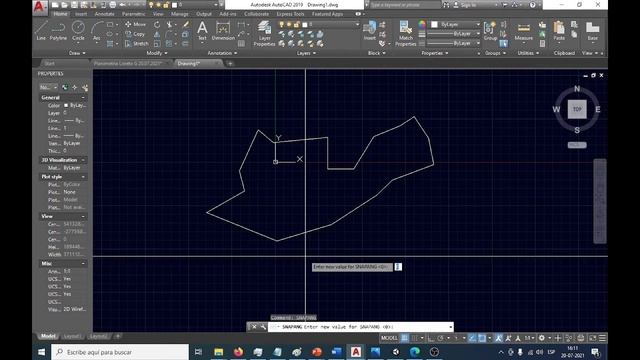Expand the Modify panel dropdown

click(x=157, y=53)
